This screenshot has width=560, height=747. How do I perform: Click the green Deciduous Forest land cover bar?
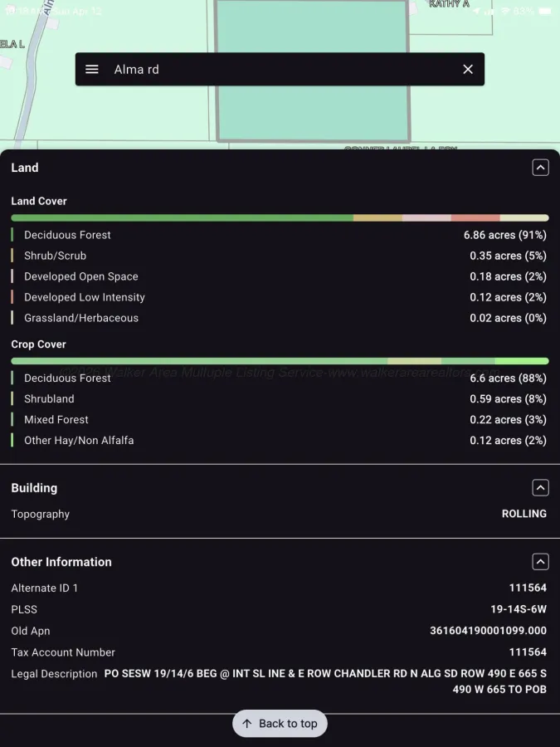coord(182,218)
